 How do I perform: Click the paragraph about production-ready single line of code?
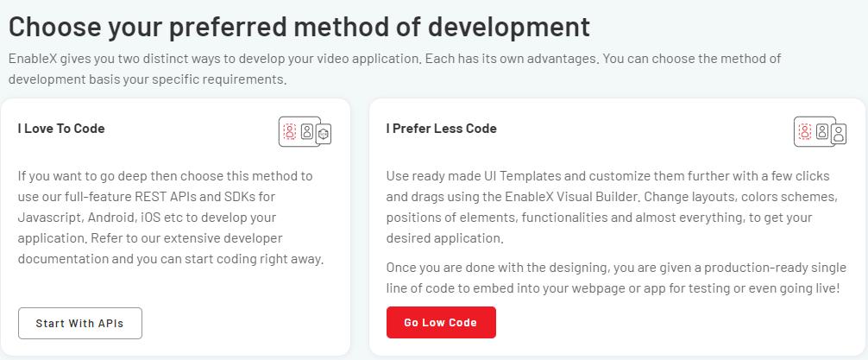(613, 278)
